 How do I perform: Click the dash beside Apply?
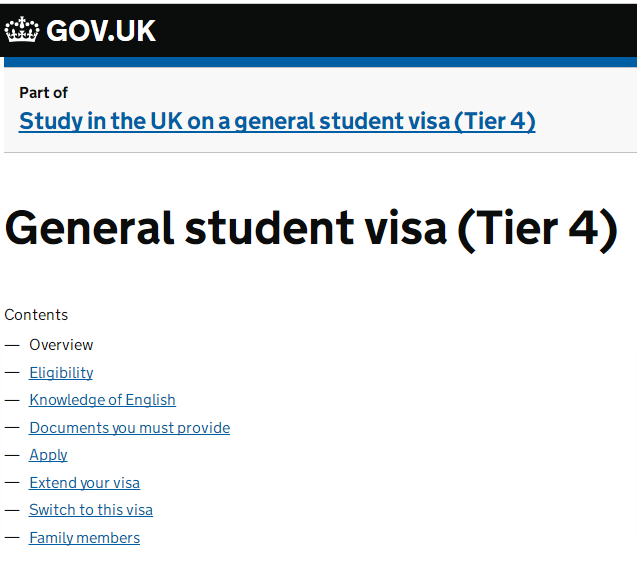point(12,455)
